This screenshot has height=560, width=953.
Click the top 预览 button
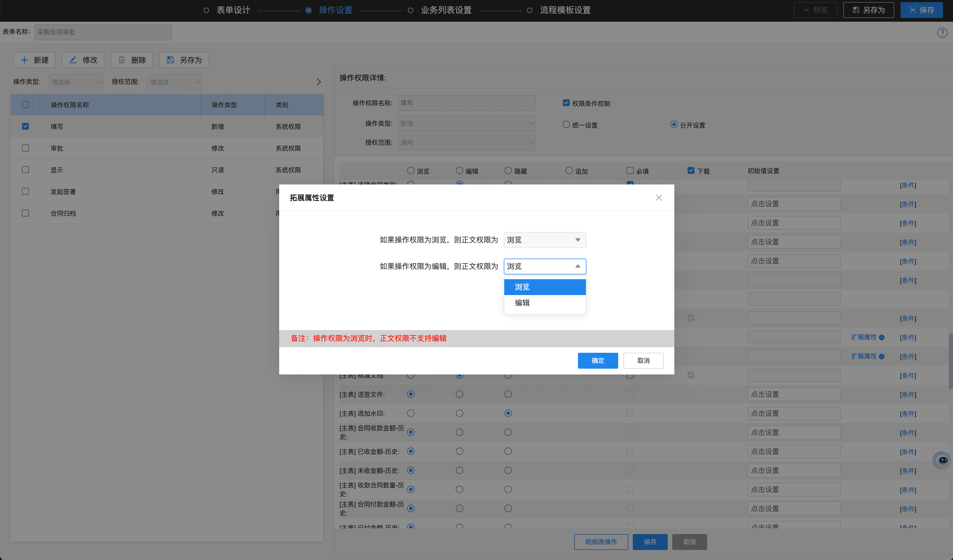tap(815, 10)
